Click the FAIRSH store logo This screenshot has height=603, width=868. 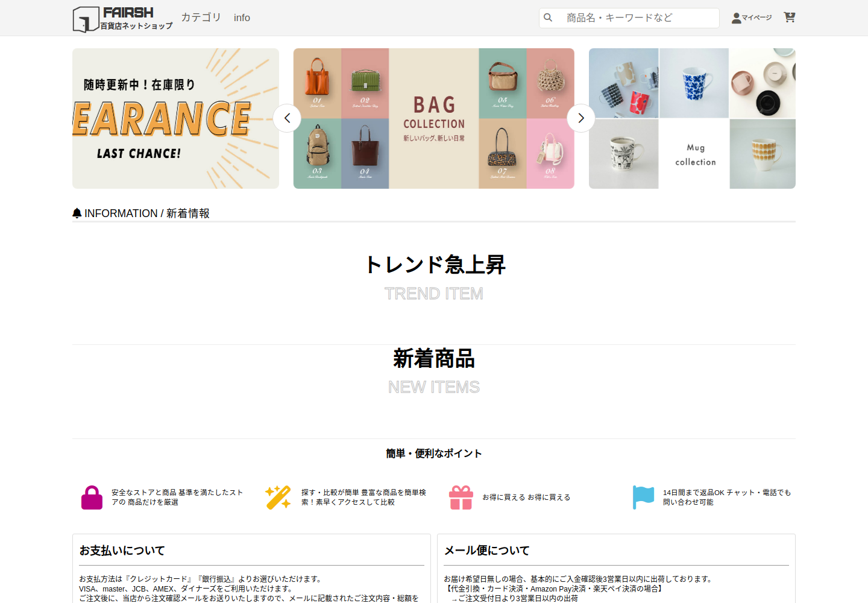[122, 19]
